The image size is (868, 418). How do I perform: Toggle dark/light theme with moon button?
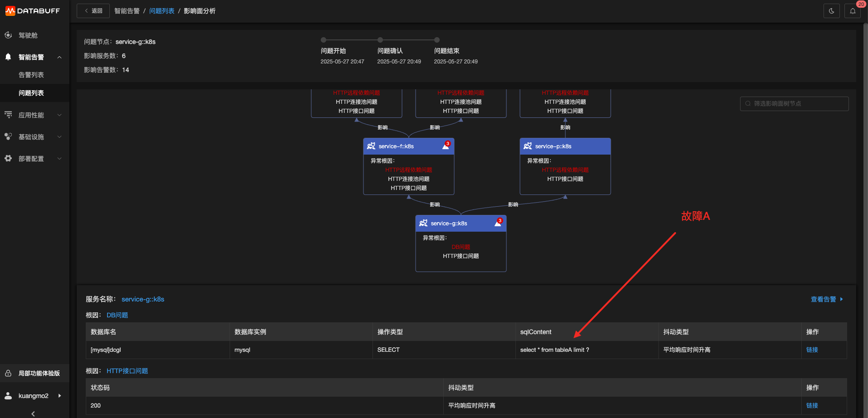pos(832,11)
